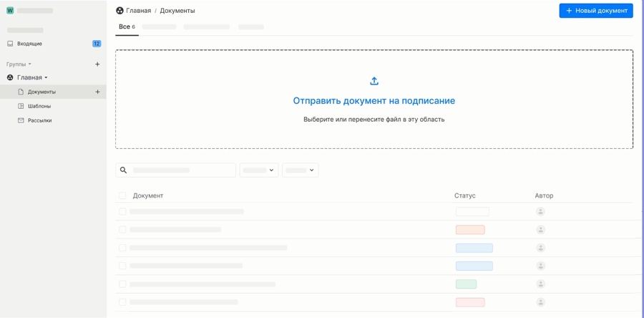Click Отправить документ на подписание link
Image resolution: width=644 pixels, height=318 pixels.
pos(374,101)
